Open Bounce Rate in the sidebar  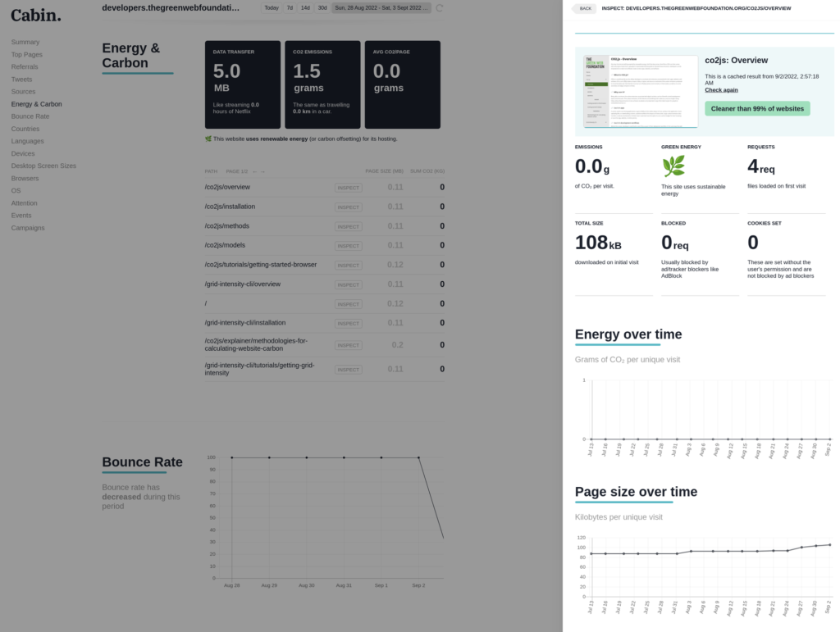pos(30,116)
